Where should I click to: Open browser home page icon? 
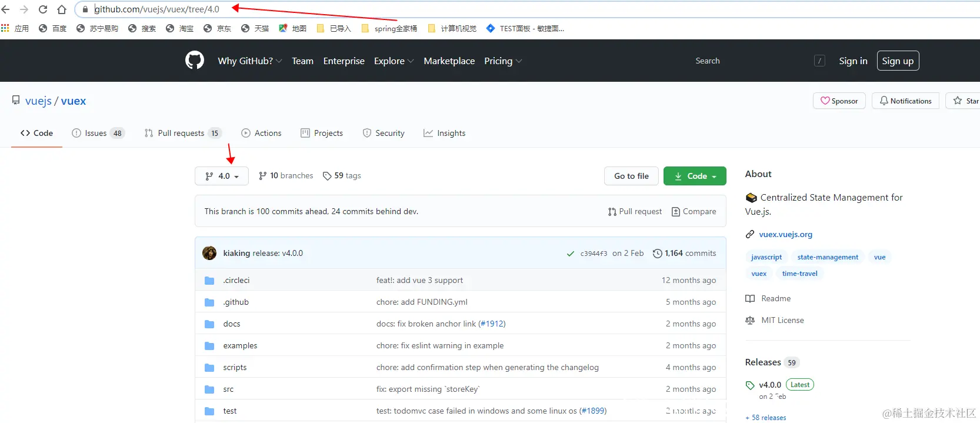click(62, 9)
